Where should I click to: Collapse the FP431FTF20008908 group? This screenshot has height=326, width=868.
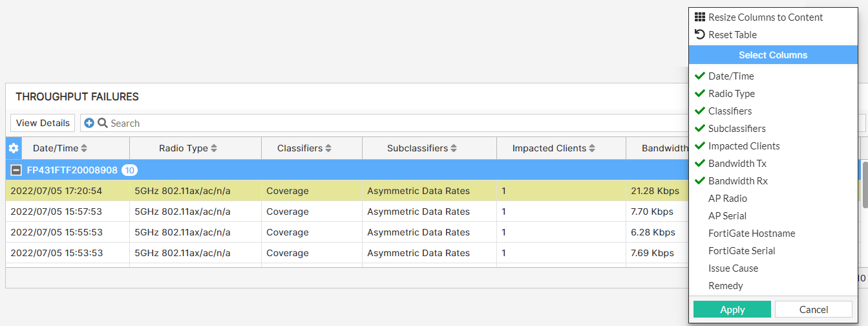[x=17, y=170]
